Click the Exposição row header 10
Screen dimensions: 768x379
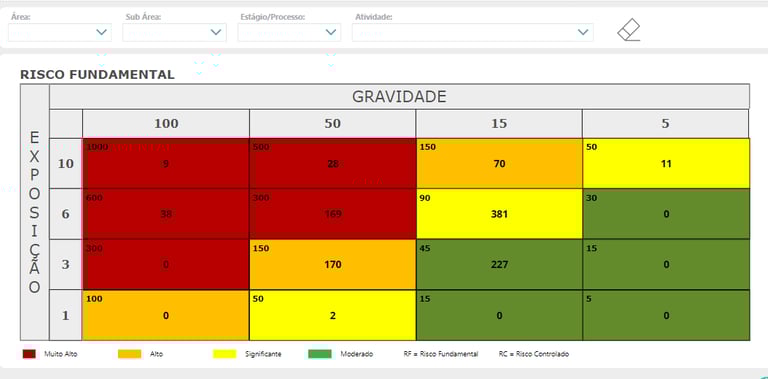(66, 164)
